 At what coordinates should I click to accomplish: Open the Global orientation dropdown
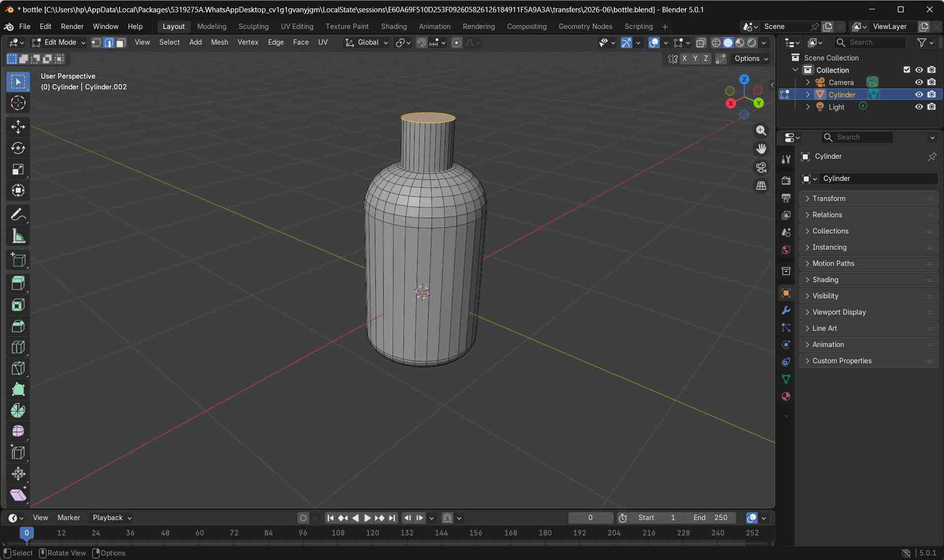coord(367,43)
